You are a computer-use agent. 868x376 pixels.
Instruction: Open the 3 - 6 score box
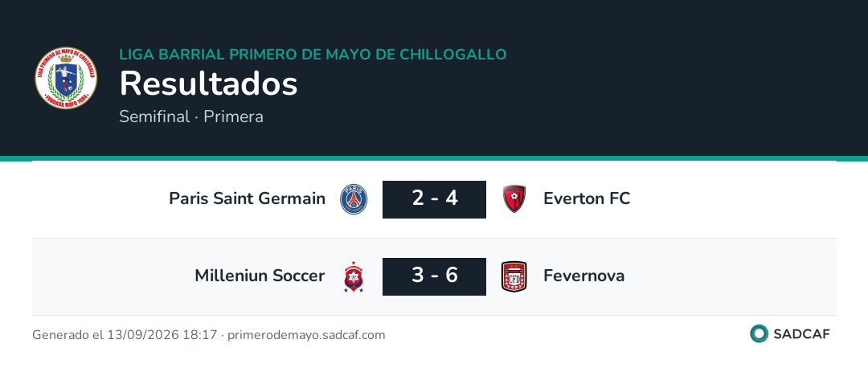tap(435, 276)
